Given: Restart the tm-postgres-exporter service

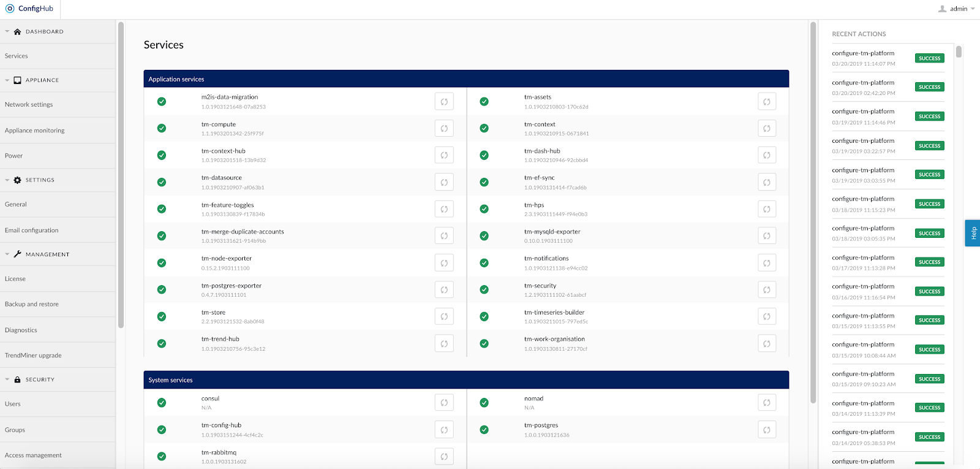Looking at the screenshot, I should [444, 290].
